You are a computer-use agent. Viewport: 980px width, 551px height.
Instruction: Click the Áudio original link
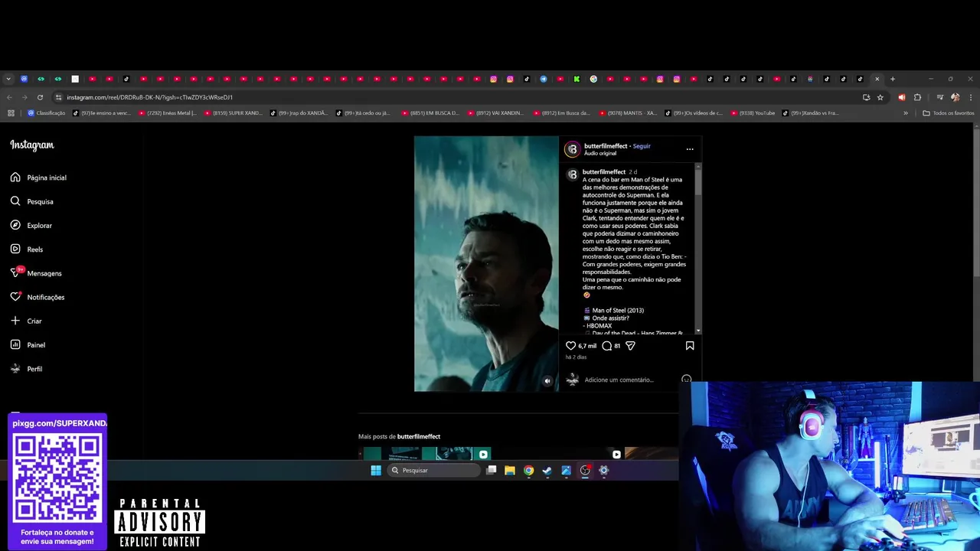tap(600, 153)
